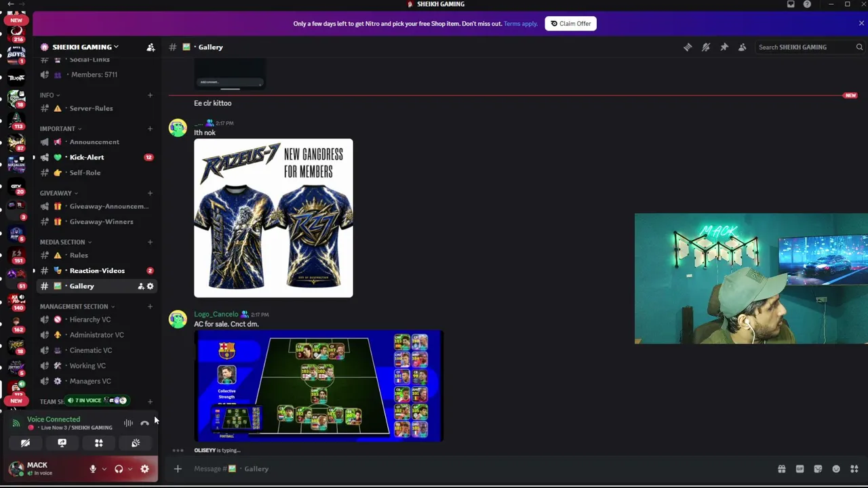Create a channel in MANAGEMENT SECTION
This screenshot has height=488, width=868.
coord(150,306)
